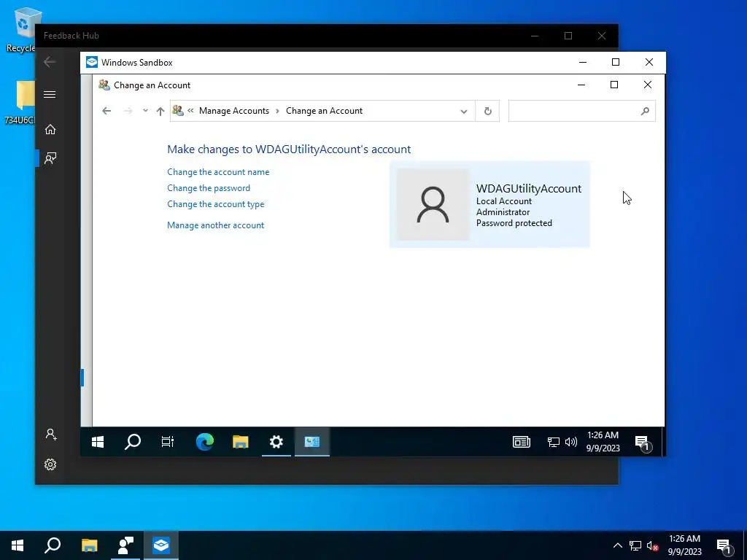Open the Feedback Hub hamburger menu
This screenshot has width=747, height=560.
(50, 94)
